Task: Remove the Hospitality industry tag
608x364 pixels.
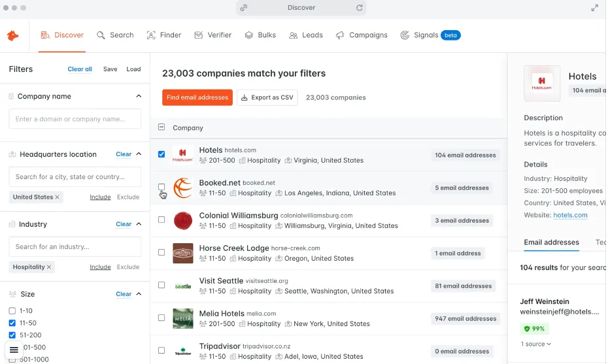Action: pos(49,267)
